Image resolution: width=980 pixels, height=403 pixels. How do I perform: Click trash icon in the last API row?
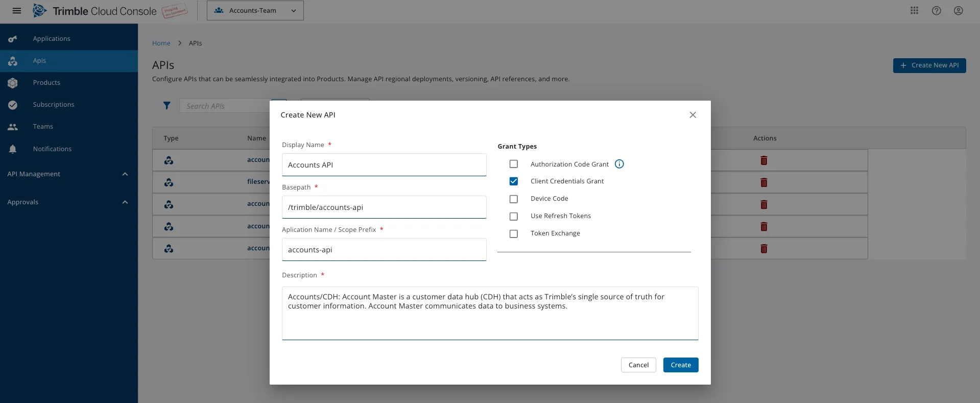(763, 248)
